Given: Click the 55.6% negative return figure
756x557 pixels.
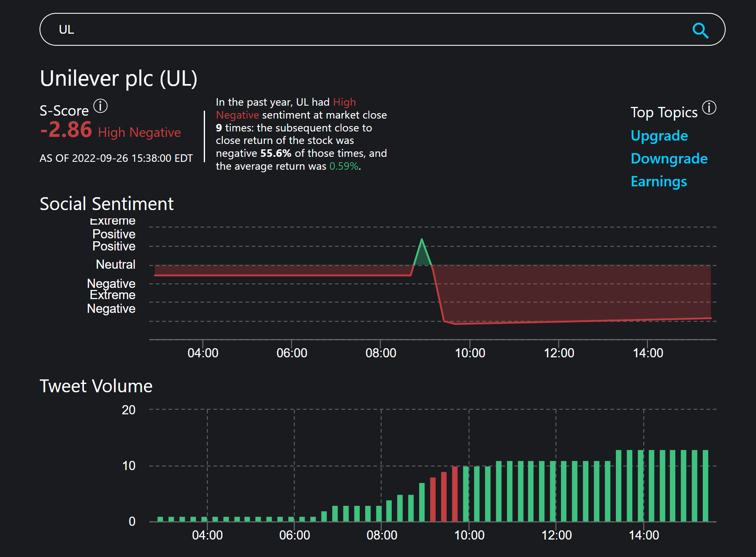Looking at the screenshot, I should pyautogui.click(x=276, y=153).
